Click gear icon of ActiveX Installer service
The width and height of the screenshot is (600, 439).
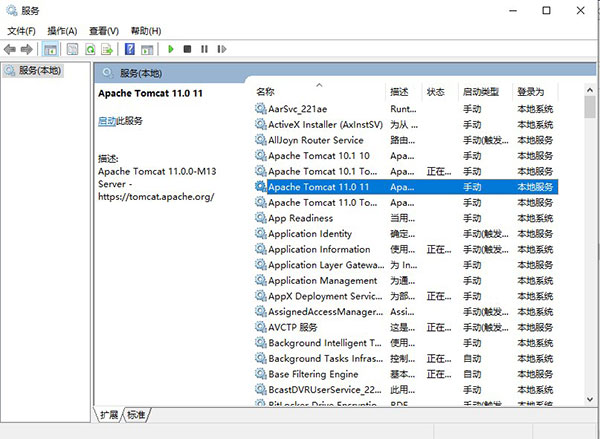261,124
